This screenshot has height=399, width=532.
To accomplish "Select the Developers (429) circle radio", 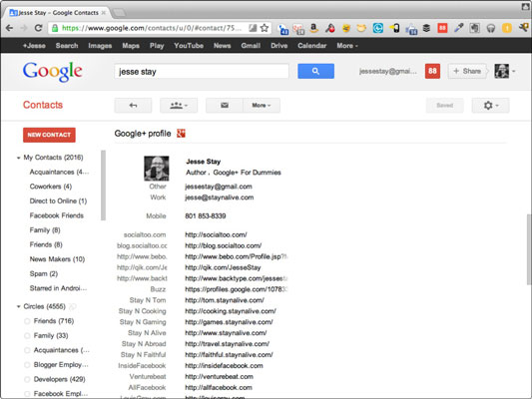I will pos(27,379).
